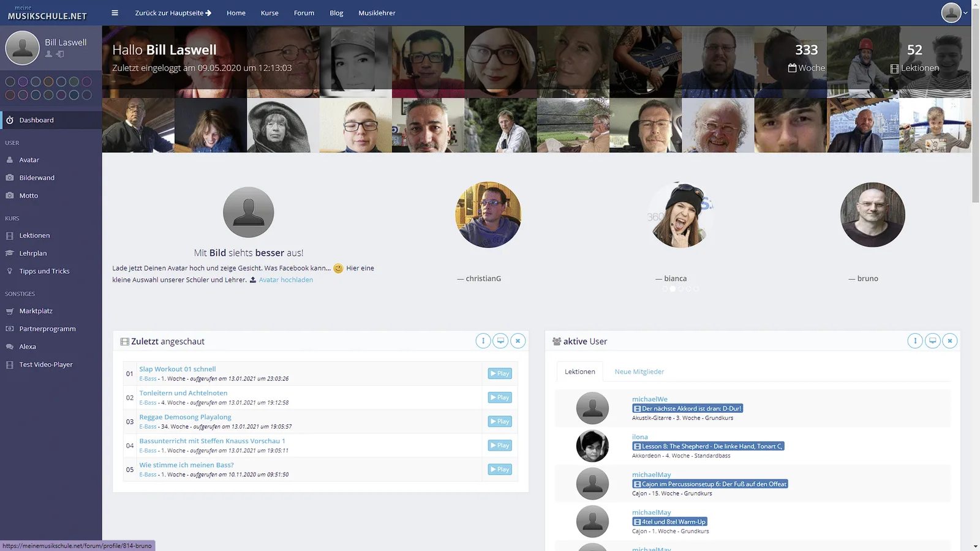This screenshot has height=551, width=980.
Task: Select purple theme color swatch in sidebar
Action: pos(23,81)
